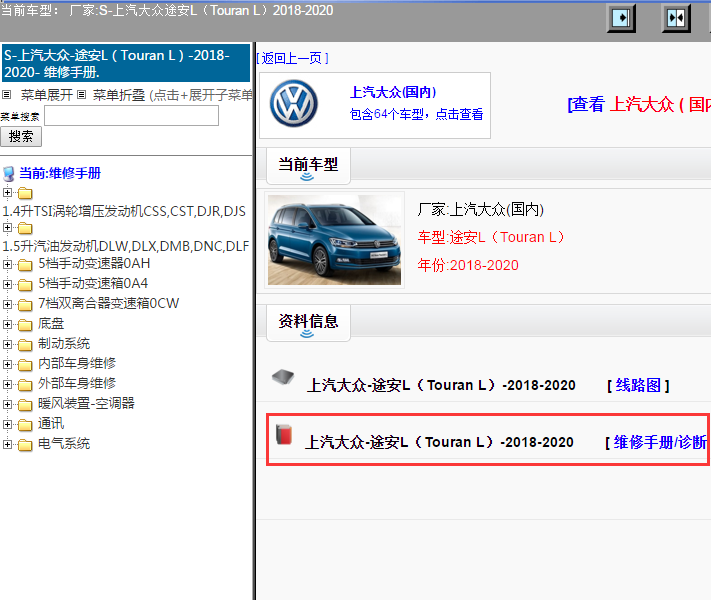Click 包含64个车型，点击查看 link
Image resolution: width=711 pixels, height=600 pixels.
(x=416, y=114)
